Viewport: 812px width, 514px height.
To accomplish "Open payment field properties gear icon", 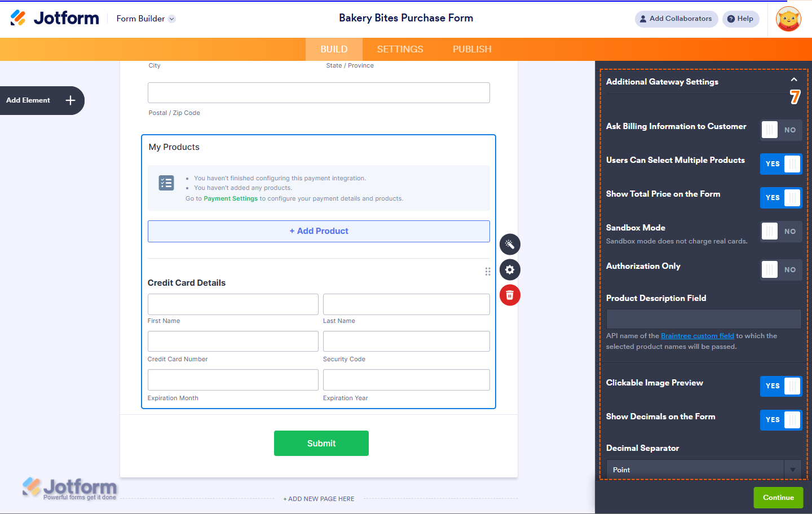I will [x=510, y=270].
